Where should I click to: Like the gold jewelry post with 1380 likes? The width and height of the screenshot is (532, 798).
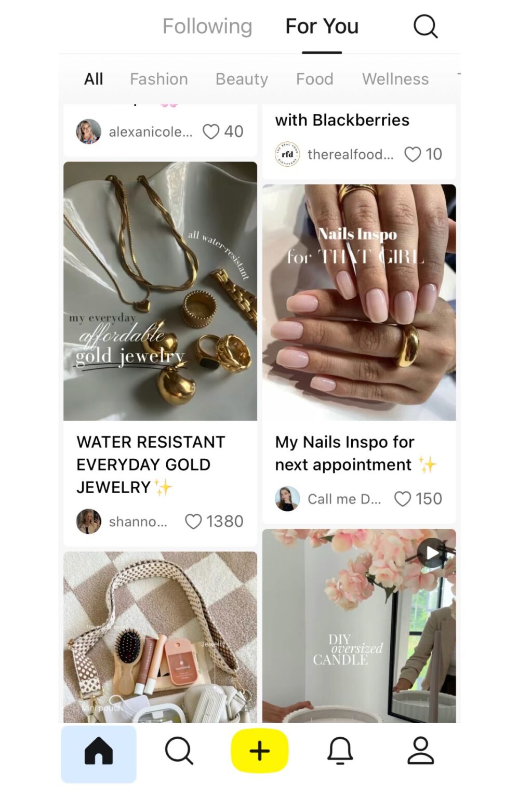click(193, 522)
